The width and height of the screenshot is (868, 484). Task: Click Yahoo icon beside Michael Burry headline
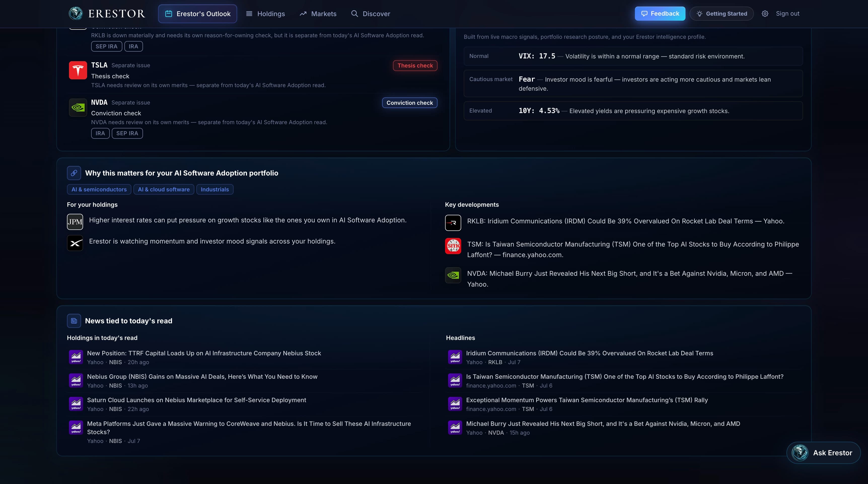pos(455,427)
